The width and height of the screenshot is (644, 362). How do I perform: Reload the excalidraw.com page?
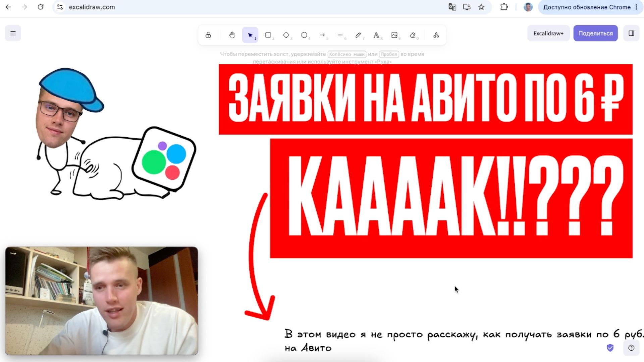(40, 7)
